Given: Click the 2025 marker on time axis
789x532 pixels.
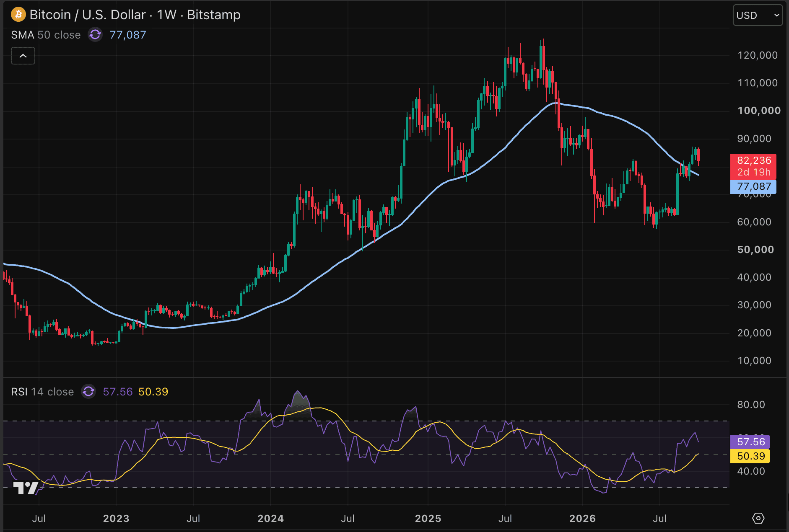Looking at the screenshot, I should pyautogui.click(x=428, y=519).
